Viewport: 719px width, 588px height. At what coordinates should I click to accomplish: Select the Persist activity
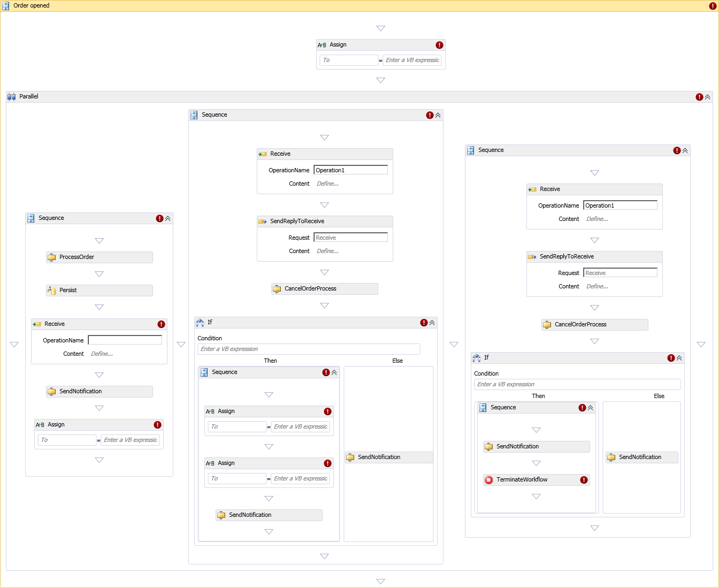(100, 291)
